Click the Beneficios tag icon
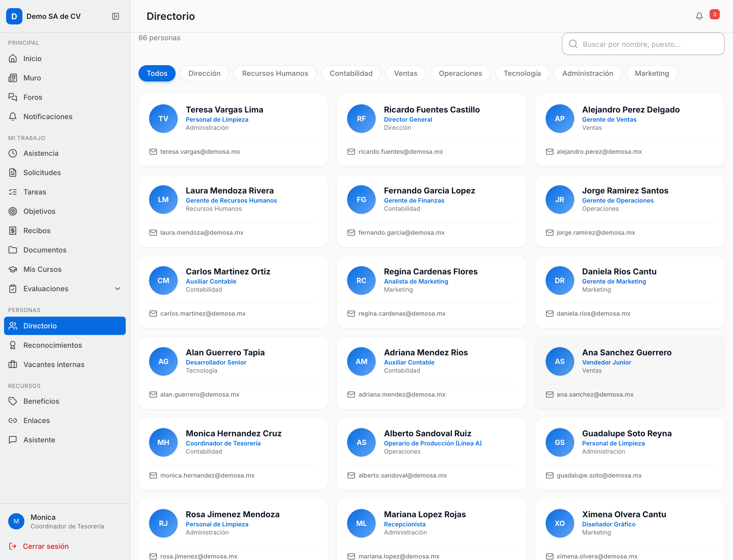This screenshot has width=733, height=560. pyautogui.click(x=13, y=401)
